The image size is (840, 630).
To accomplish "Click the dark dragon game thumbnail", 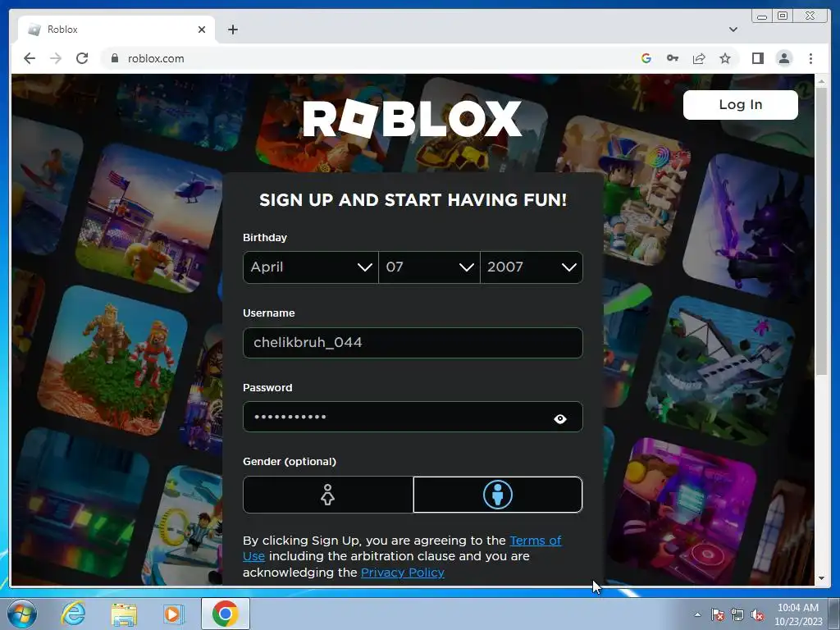I will pyautogui.click(x=748, y=227).
